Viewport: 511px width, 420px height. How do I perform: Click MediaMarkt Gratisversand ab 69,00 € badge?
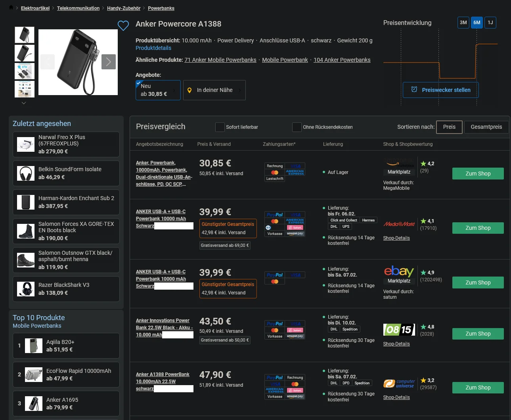tap(225, 246)
